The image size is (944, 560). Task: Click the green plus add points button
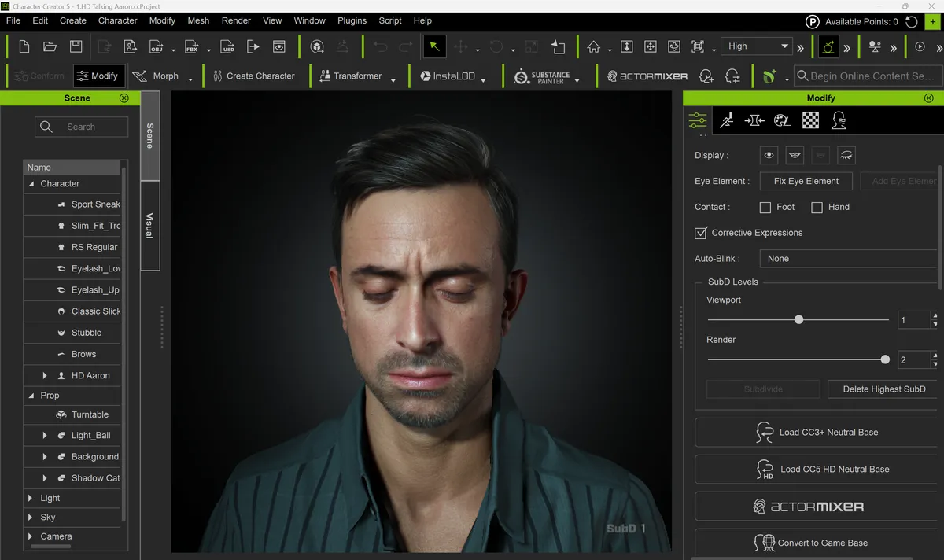tap(933, 21)
